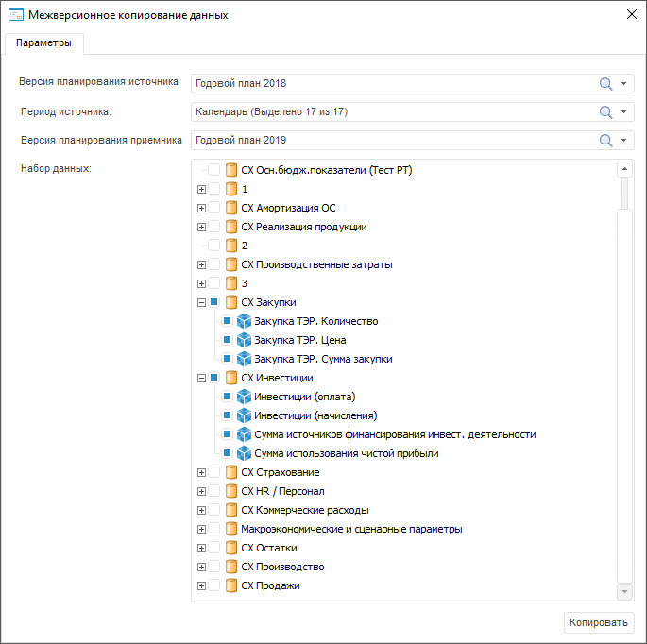Select Сумма использования чистой прибыли item
647x644 pixels.
click(346, 453)
